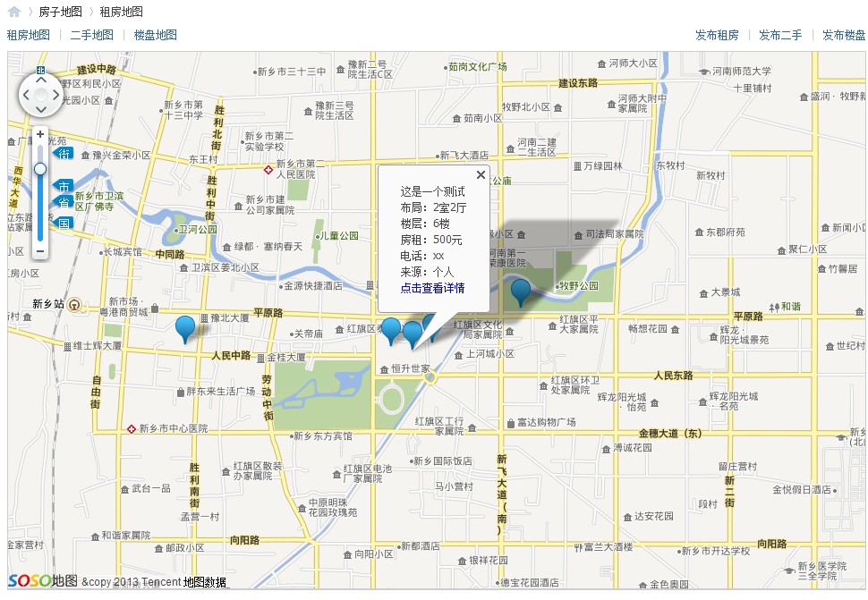Click the 德宝花园酒店 label
Image resolution: width=868 pixels, height=600 pixels.
pos(530,583)
